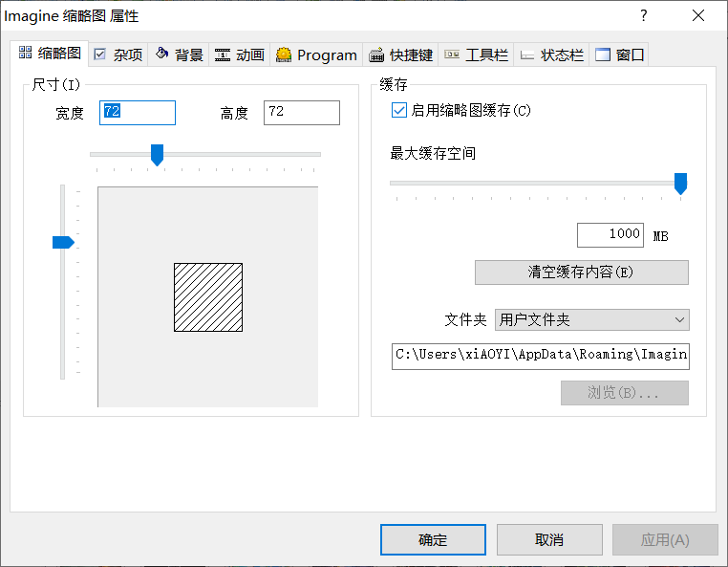Click the help question mark button
The height and width of the screenshot is (567, 728).
644,16
